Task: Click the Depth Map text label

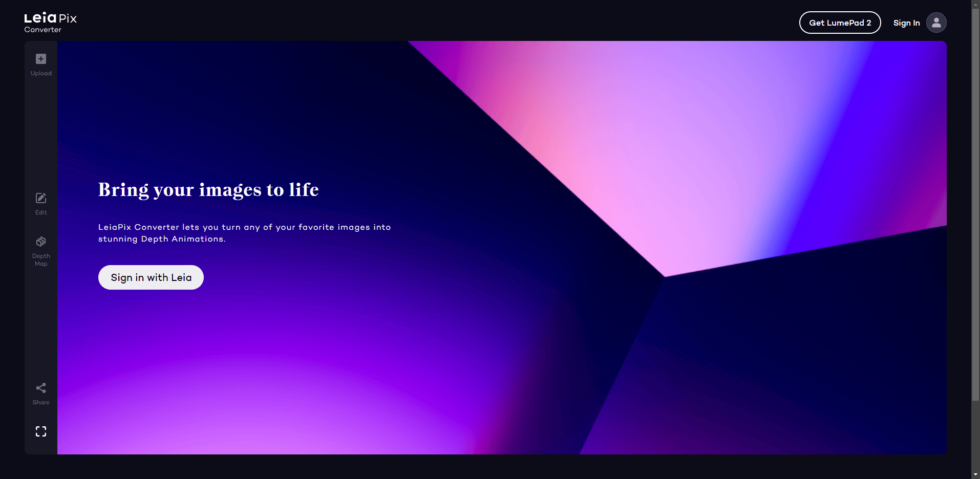Action: [41, 260]
